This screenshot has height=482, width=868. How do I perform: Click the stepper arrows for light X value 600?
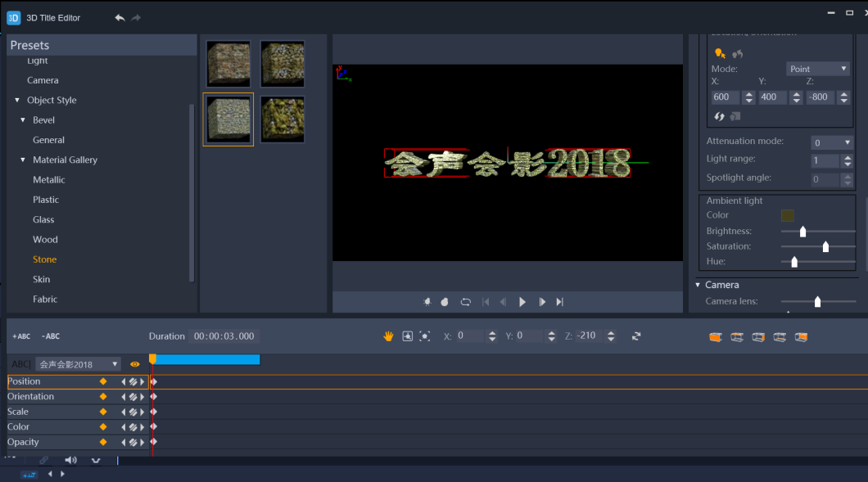(749, 97)
